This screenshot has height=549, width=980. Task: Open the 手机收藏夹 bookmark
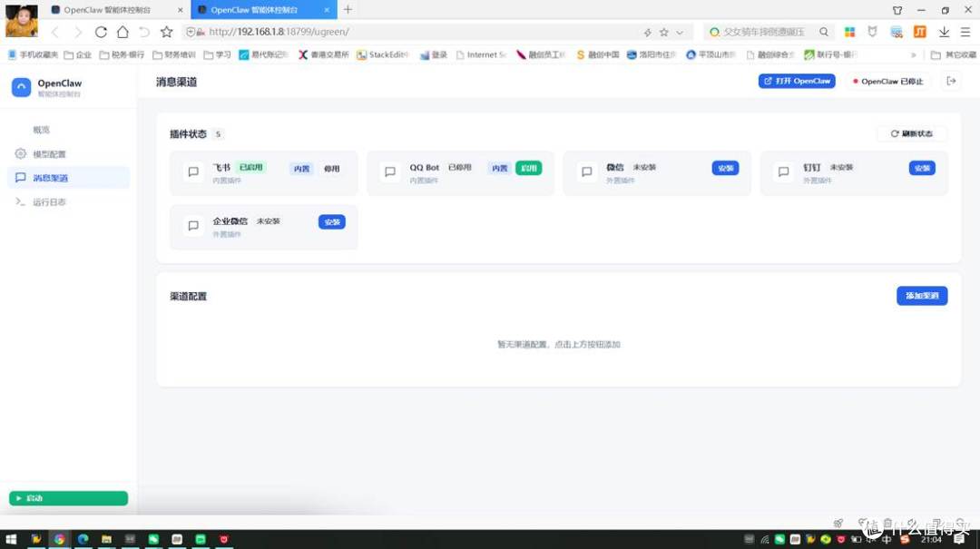pos(34,55)
